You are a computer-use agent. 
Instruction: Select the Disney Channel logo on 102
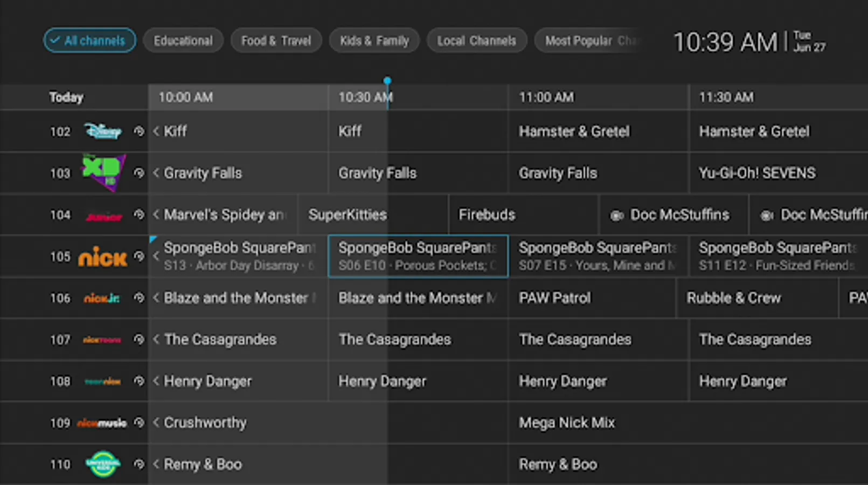102,131
